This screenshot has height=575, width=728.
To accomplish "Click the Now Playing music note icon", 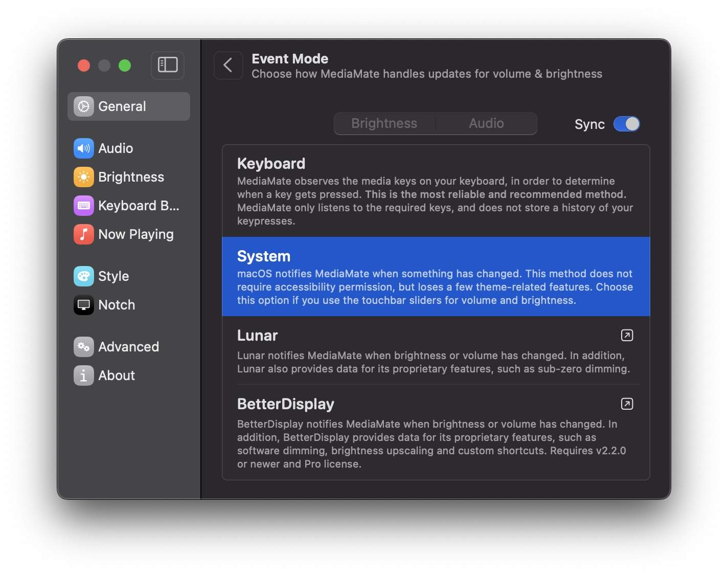I will [84, 234].
